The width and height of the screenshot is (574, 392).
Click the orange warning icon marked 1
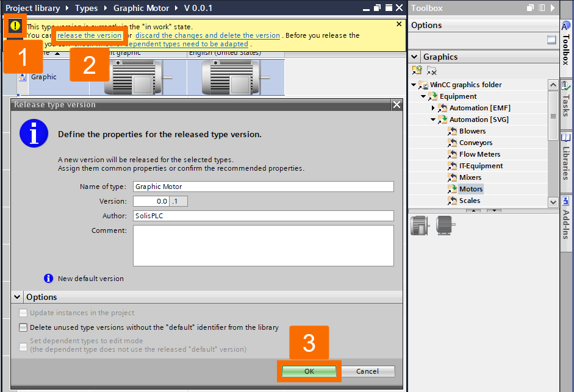14,27
